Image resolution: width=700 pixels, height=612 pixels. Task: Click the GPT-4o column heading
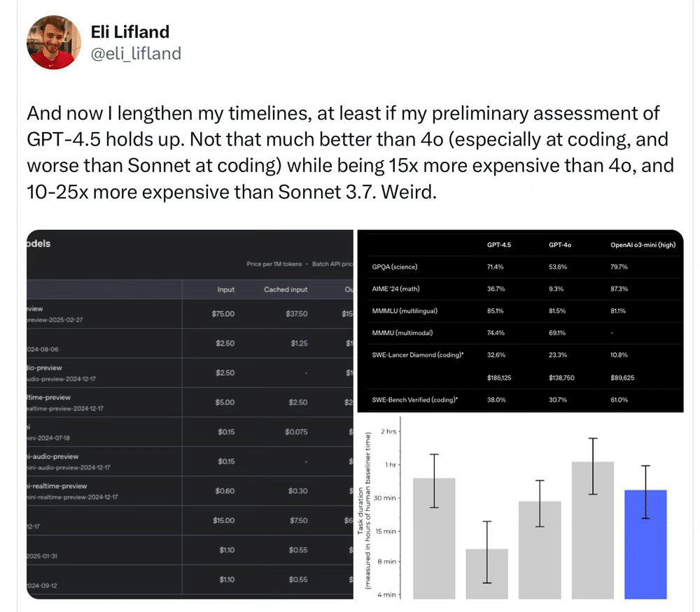(560, 245)
